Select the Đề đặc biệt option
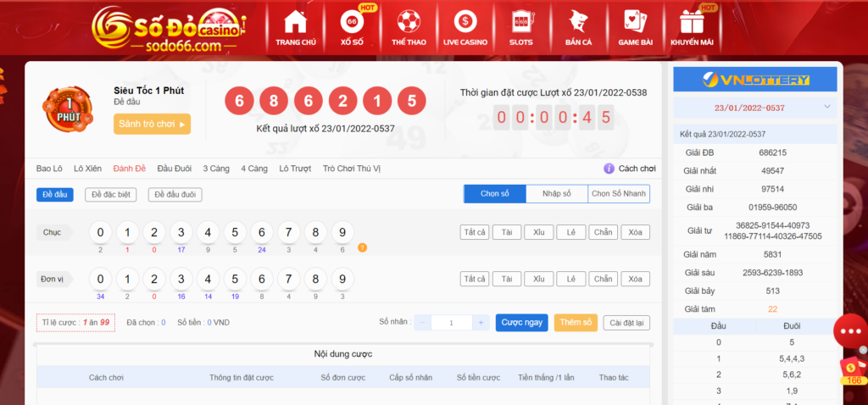868x405 pixels. click(x=111, y=195)
